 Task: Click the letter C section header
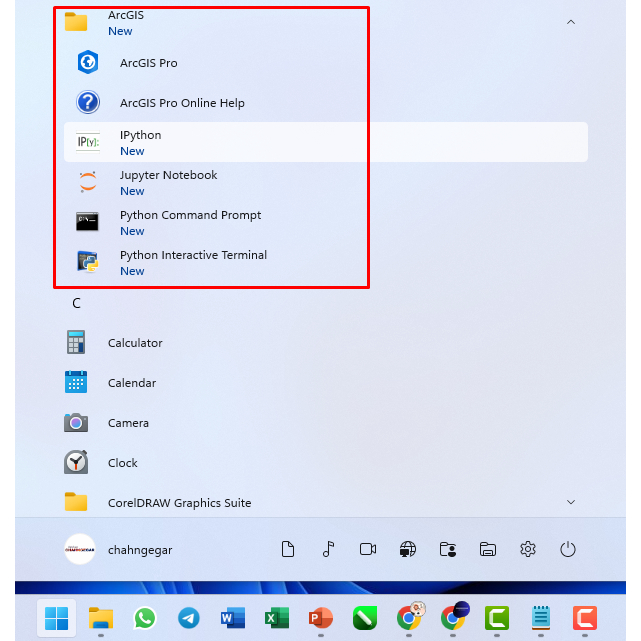coord(76,303)
